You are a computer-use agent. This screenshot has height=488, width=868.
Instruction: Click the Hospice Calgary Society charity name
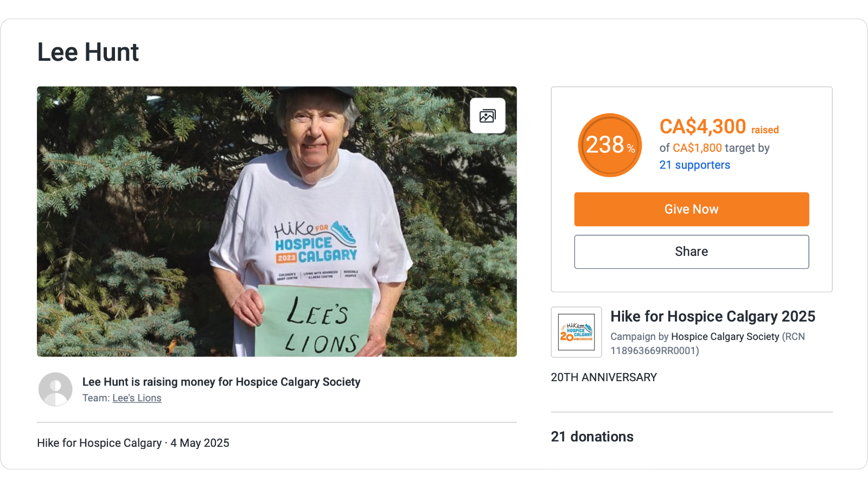point(725,337)
